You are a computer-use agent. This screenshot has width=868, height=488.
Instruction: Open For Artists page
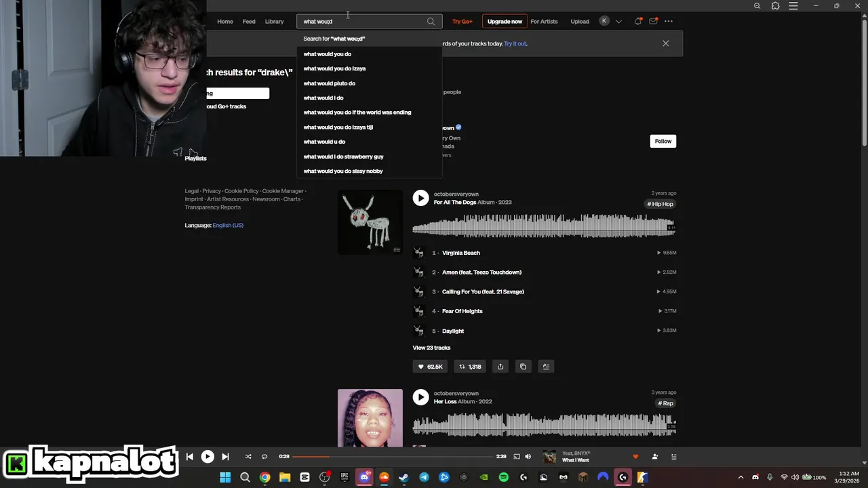(x=544, y=22)
